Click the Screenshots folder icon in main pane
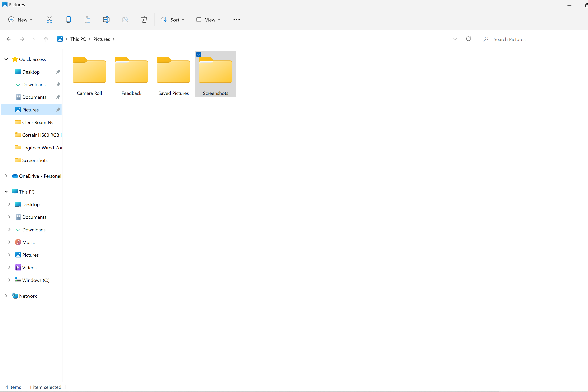The image size is (588, 392). (x=215, y=70)
